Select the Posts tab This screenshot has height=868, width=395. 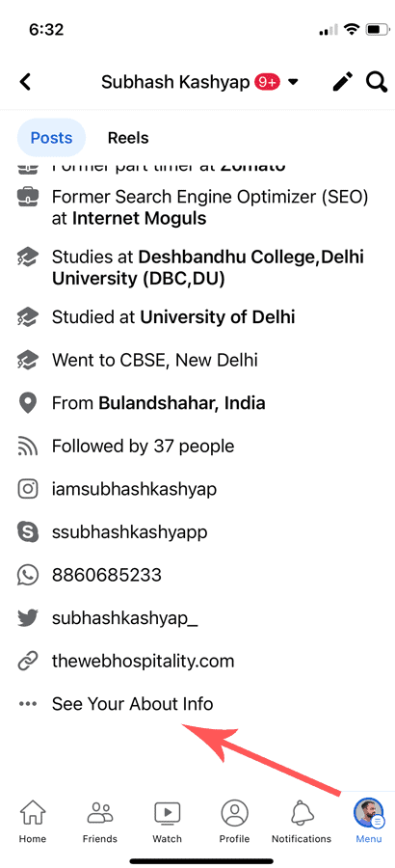pos(51,137)
